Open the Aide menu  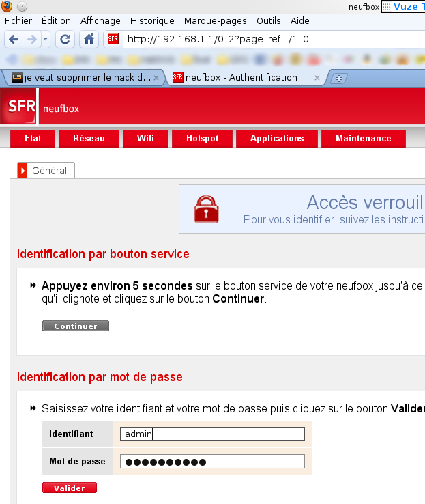(299, 21)
